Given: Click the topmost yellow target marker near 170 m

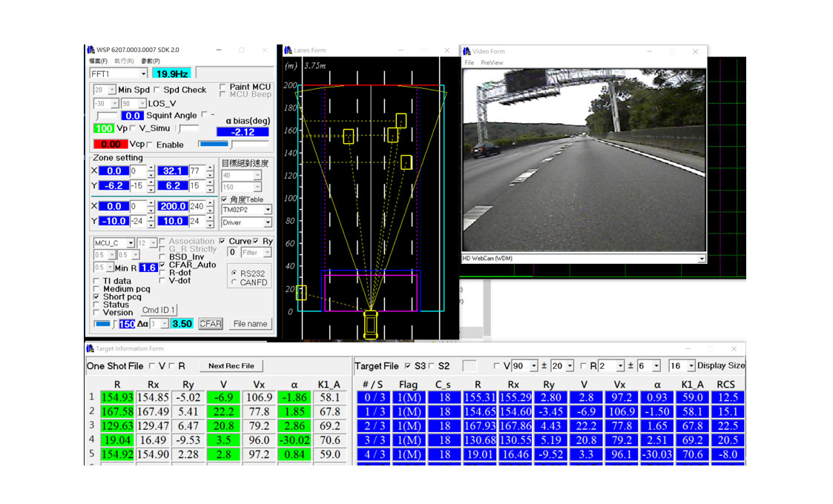Looking at the screenshot, I should click(401, 121).
